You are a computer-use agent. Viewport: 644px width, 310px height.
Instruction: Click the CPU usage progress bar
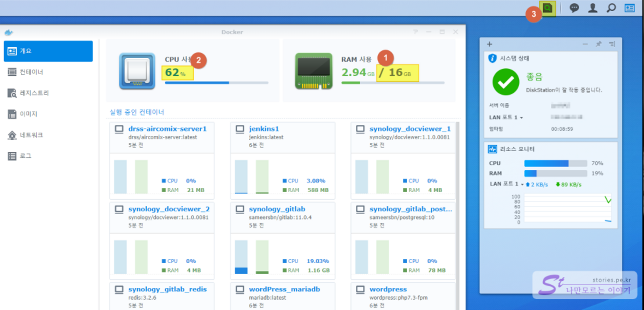[216, 83]
